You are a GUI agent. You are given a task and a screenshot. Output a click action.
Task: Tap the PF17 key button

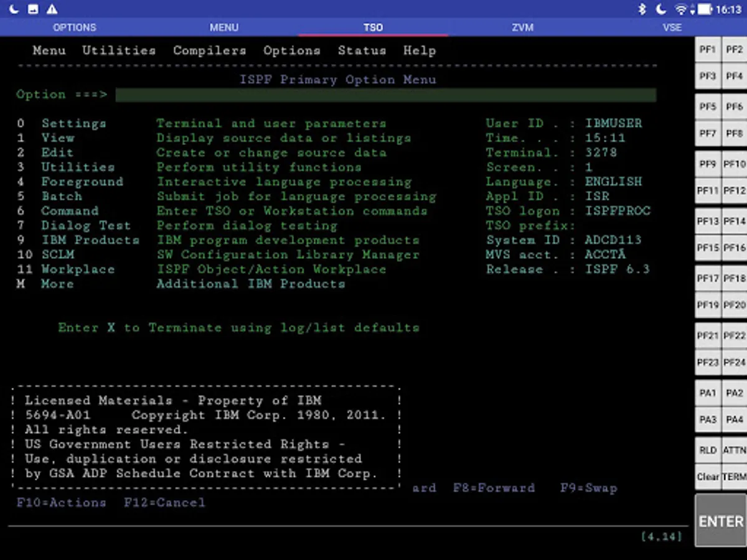[708, 279]
